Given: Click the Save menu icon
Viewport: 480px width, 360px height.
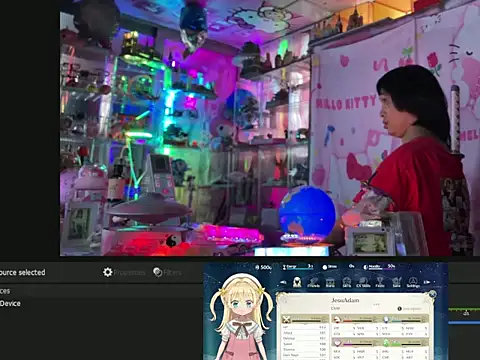Looking at the screenshot, I should tap(396, 282).
